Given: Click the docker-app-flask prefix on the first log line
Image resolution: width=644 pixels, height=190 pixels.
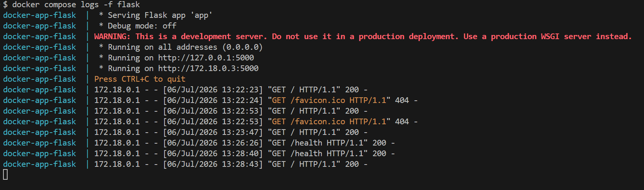Looking at the screenshot, I should (x=40, y=15).
